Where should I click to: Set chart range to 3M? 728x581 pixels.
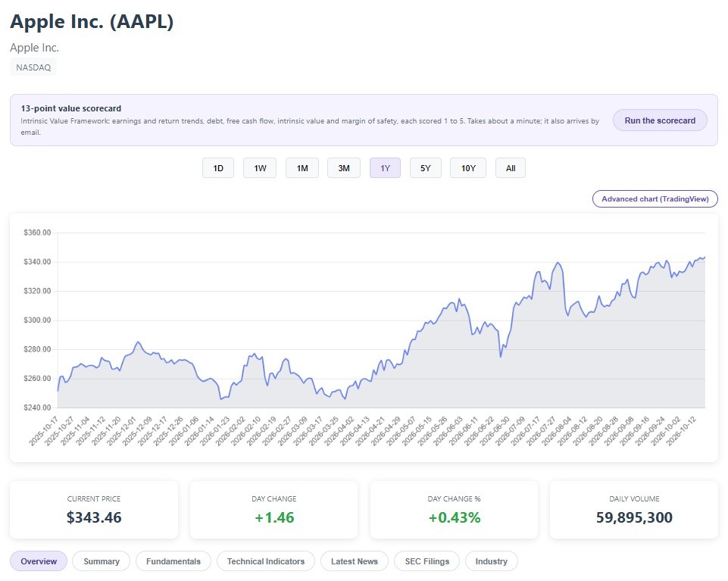tap(344, 168)
